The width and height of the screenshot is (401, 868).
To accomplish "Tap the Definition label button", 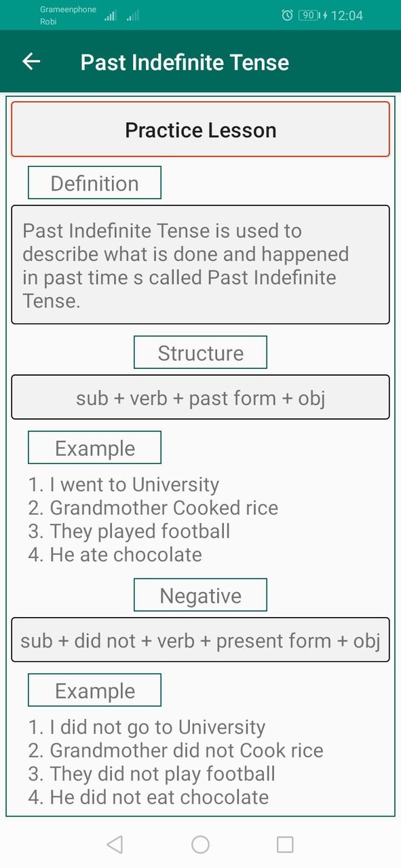I will click(x=94, y=182).
